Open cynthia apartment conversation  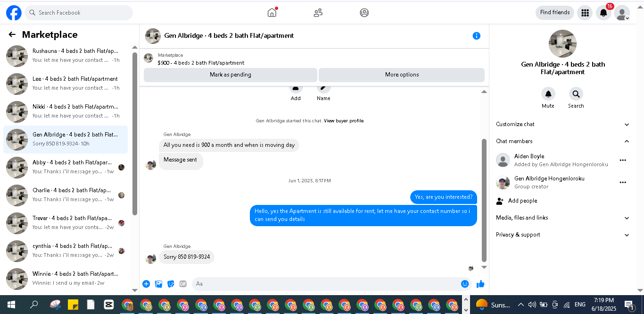[66, 251]
